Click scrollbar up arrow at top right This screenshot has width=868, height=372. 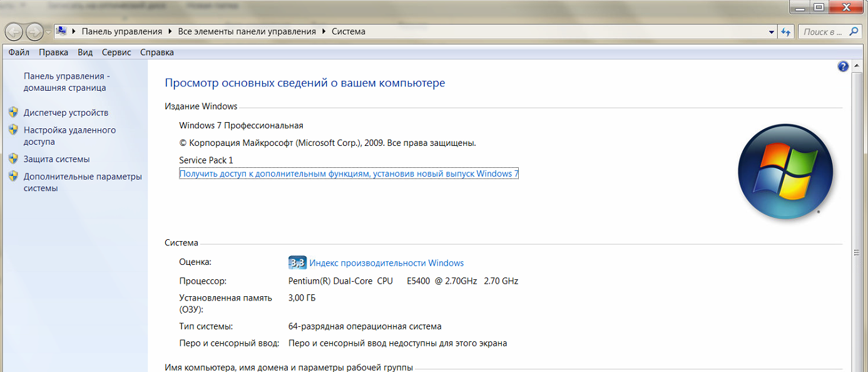point(857,66)
